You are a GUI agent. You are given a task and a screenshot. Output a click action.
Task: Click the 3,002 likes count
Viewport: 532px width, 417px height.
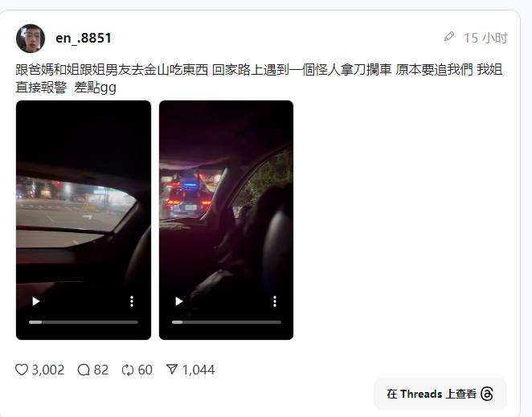point(48,370)
